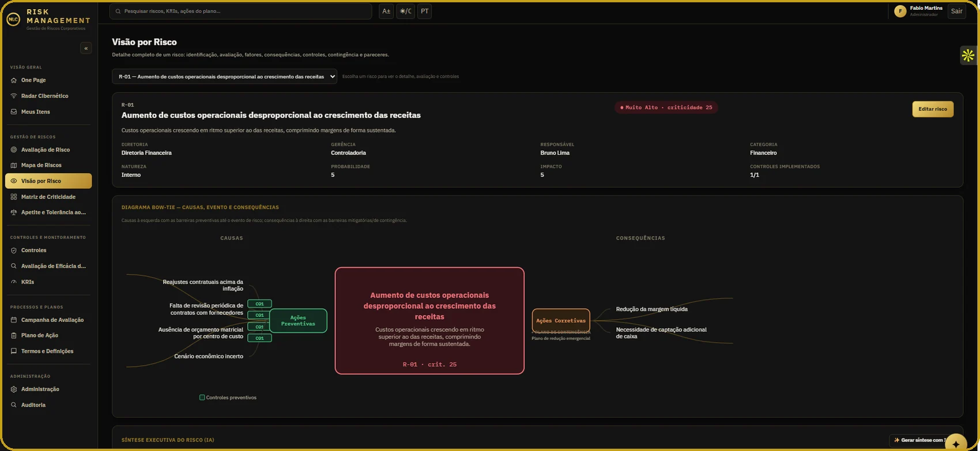Click the NLC logo emblem
The image size is (980, 451).
click(13, 19)
